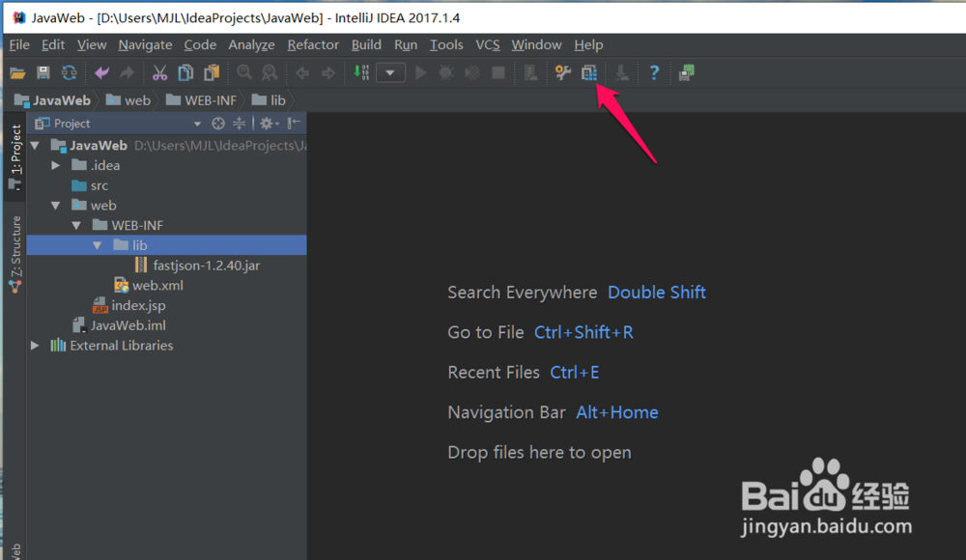
Task: Collapse the web folder
Action: (x=55, y=206)
